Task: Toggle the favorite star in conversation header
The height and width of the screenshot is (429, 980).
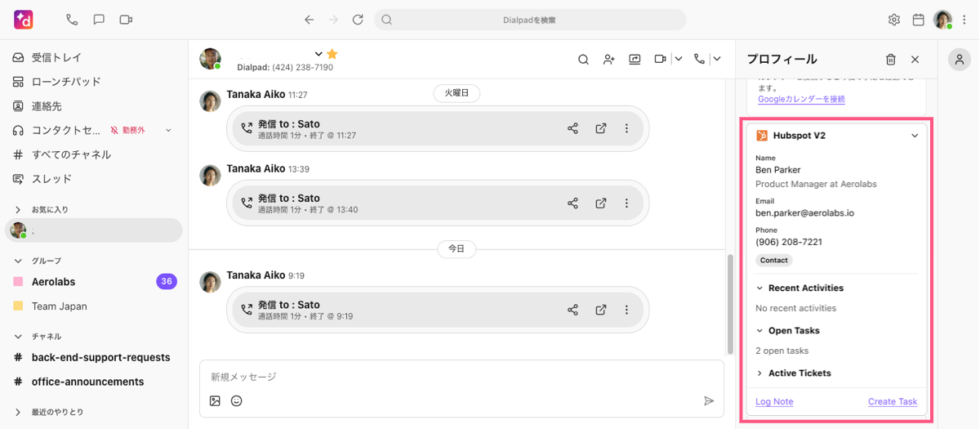Action: click(332, 54)
